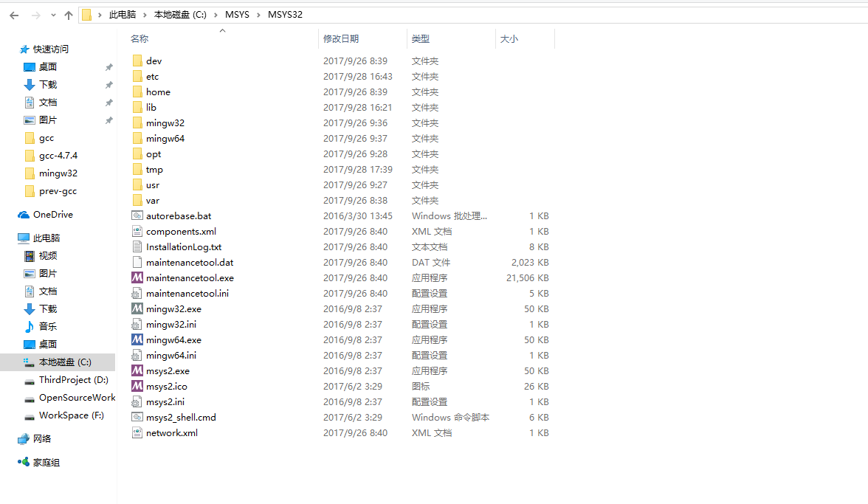Click MSYS breadcrumb in address bar

coord(237,14)
